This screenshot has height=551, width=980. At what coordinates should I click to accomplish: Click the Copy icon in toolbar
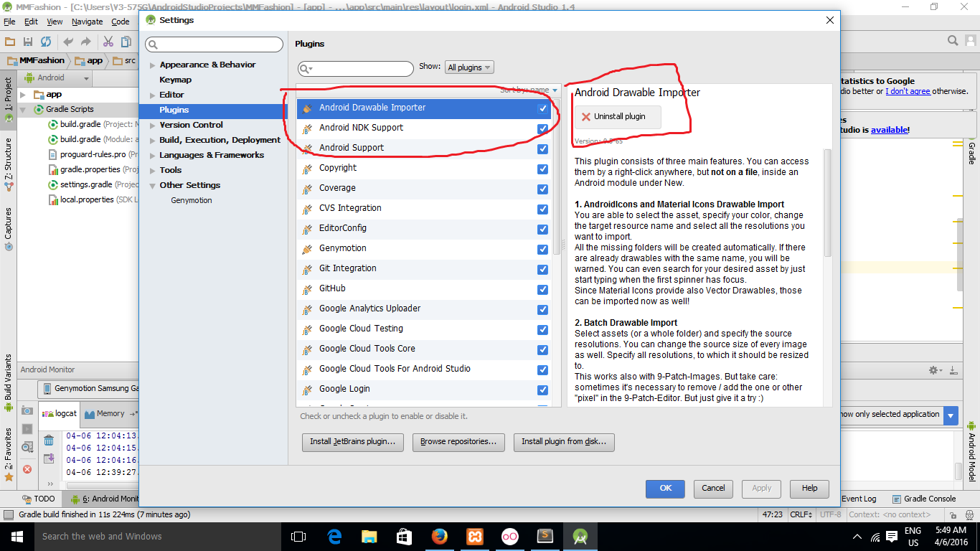coord(126,42)
